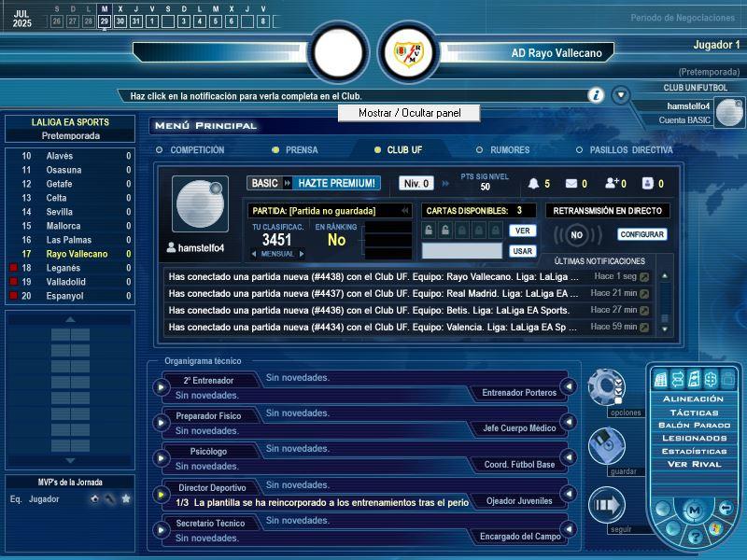
Task: Click the transfer arrows icon
Action: (678, 380)
